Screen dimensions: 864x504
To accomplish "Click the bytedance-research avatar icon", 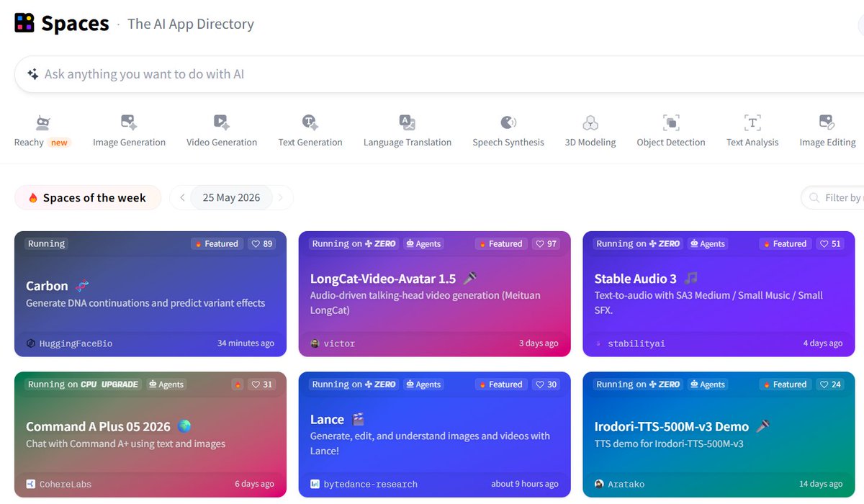I will point(315,484).
